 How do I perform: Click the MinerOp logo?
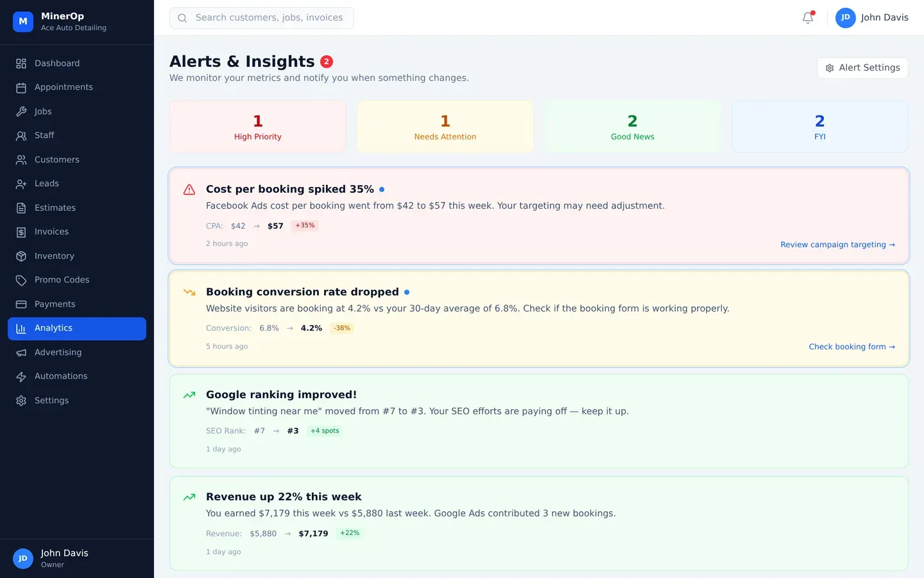click(x=22, y=21)
